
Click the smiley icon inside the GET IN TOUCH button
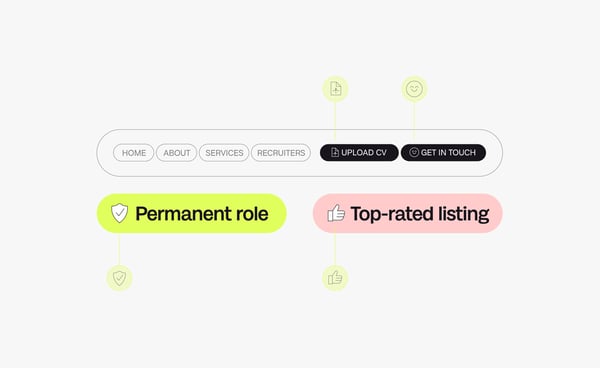tap(414, 152)
